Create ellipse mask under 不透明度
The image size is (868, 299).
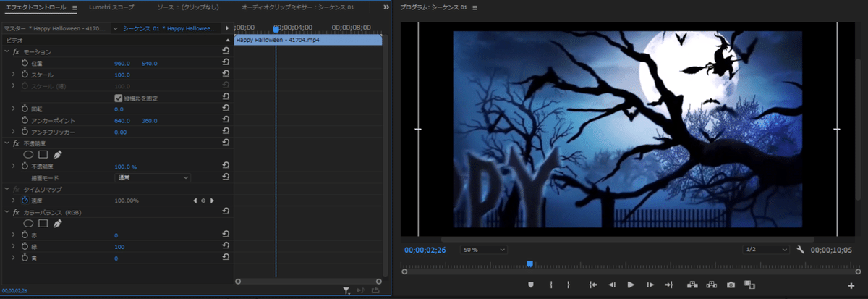coord(29,154)
